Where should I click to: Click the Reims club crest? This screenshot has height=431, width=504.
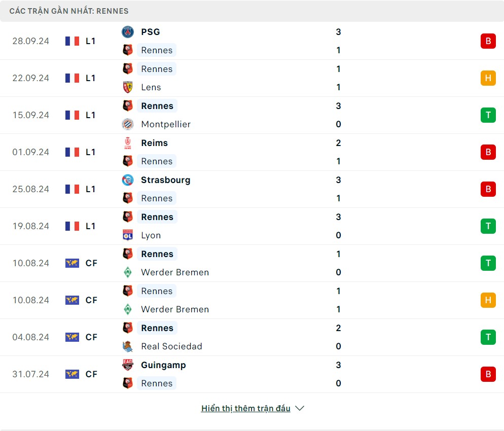128,143
